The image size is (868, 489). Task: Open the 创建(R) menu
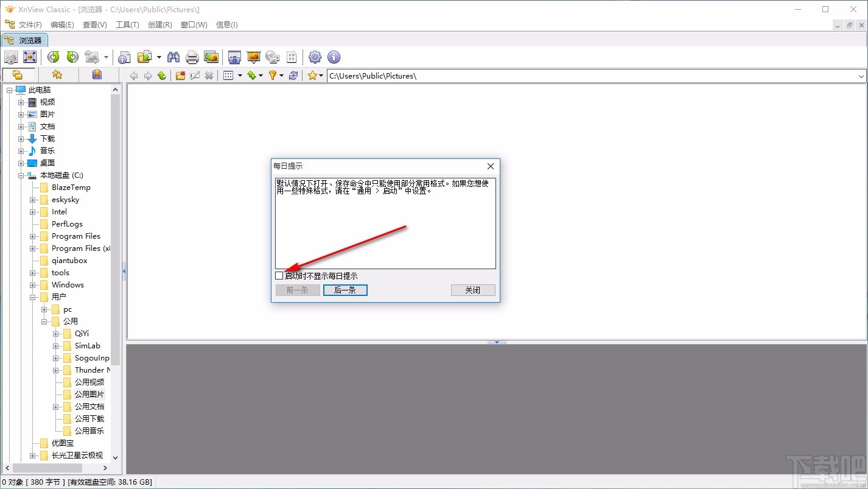pos(159,25)
